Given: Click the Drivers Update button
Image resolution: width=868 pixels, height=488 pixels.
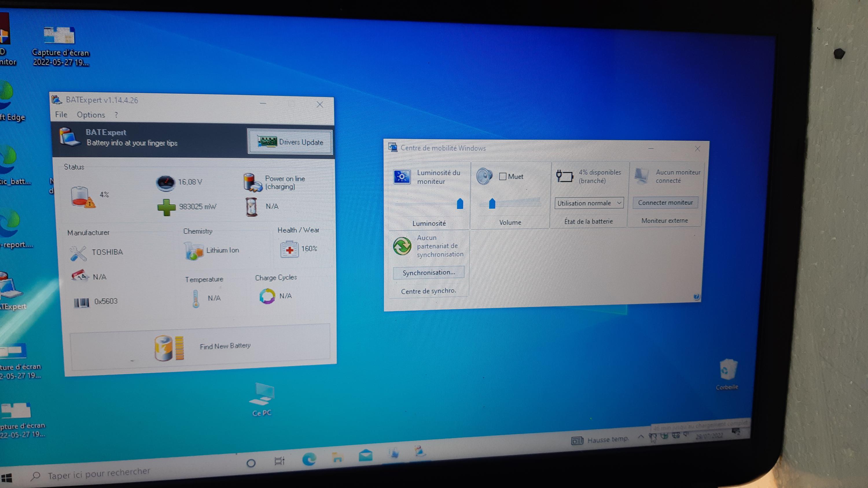Looking at the screenshot, I should [x=290, y=142].
